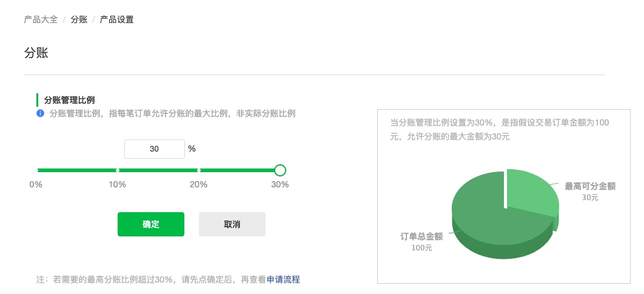Click the slider handle at 30%
The height and width of the screenshot is (294, 644).
tap(280, 170)
